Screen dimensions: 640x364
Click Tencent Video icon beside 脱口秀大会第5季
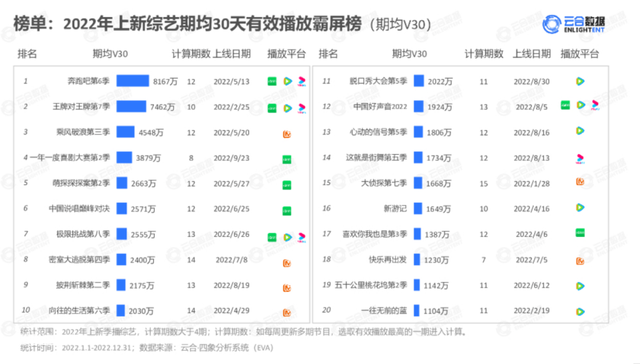pyautogui.click(x=580, y=82)
